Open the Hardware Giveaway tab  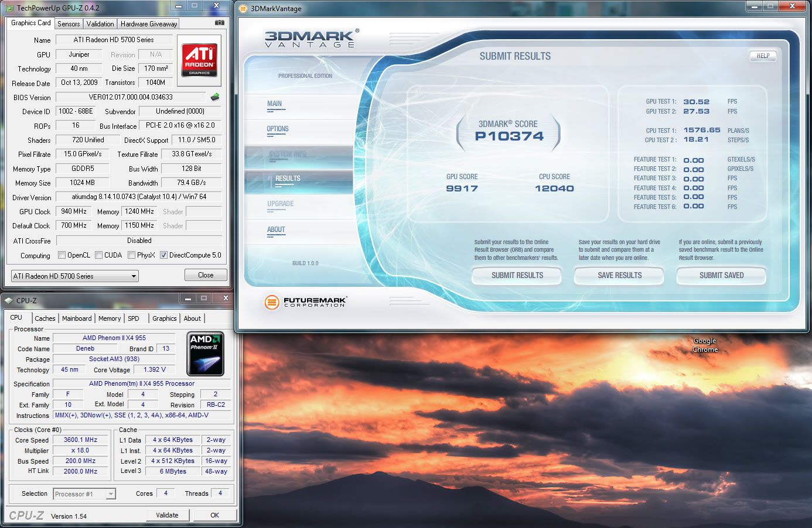[x=149, y=24]
